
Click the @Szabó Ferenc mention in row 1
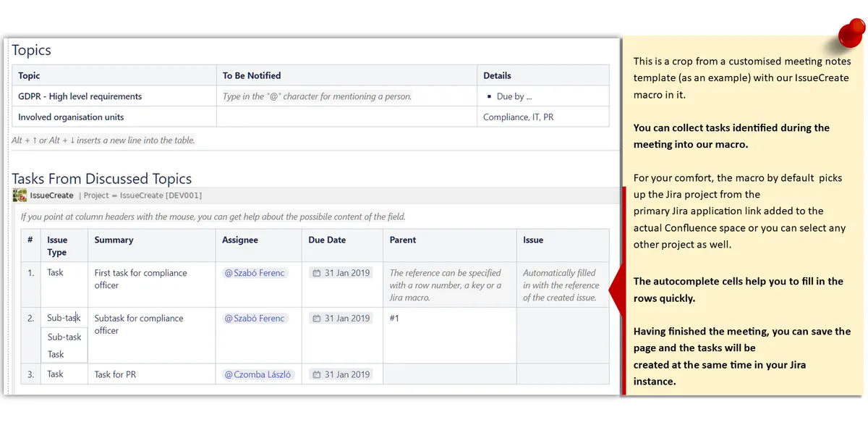coord(255,273)
